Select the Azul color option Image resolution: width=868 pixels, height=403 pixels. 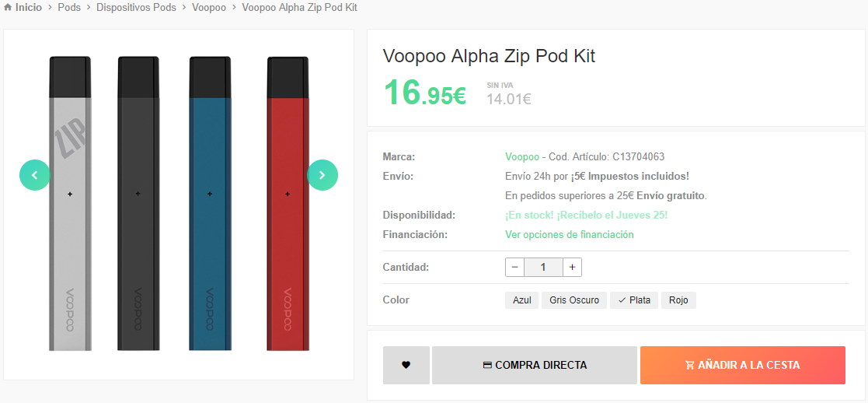[x=522, y=300]
